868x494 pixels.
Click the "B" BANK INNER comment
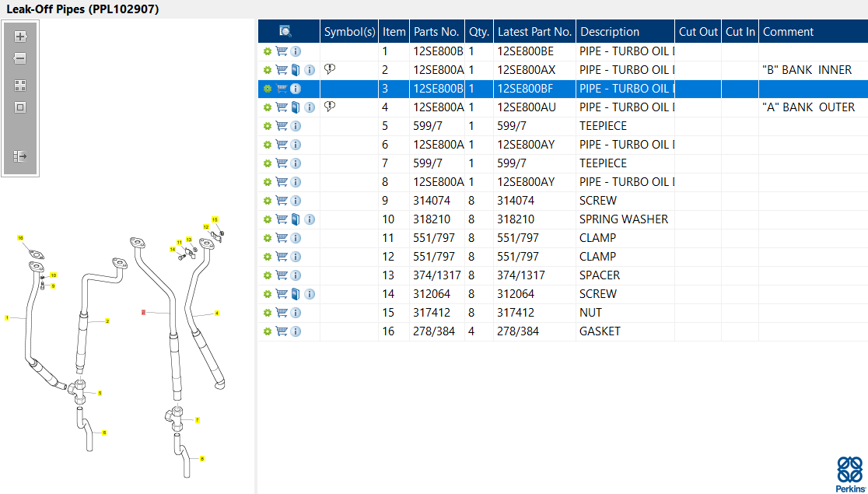click(807, 70)
